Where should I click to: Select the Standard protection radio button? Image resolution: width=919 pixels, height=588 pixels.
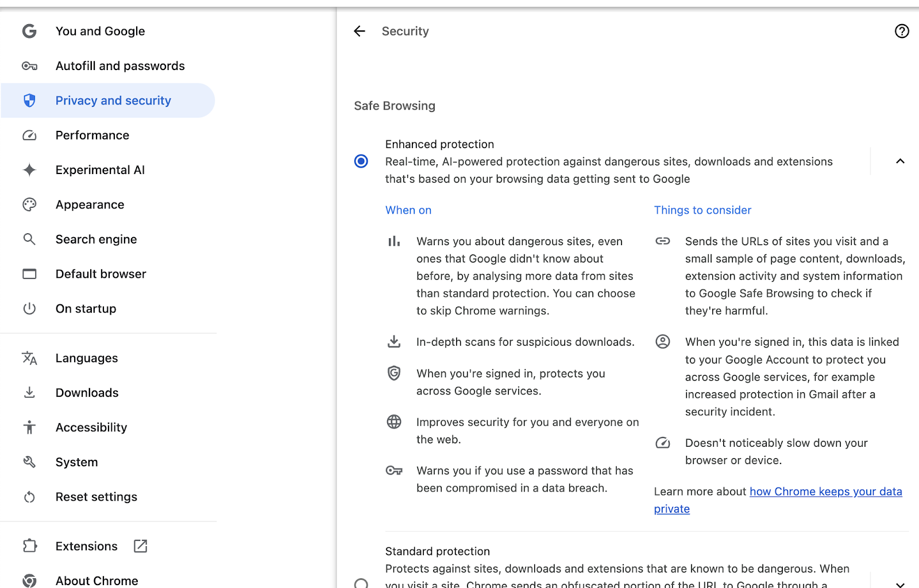click(361, 583)
